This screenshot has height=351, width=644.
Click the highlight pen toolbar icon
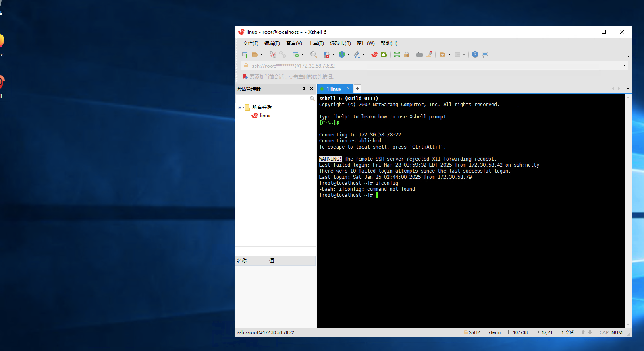430,54
